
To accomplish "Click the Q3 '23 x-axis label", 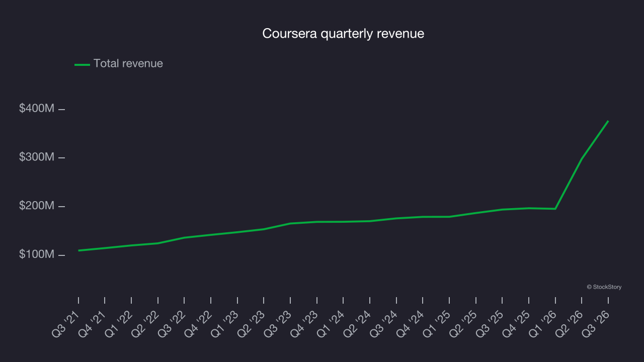I will [278, 323].
